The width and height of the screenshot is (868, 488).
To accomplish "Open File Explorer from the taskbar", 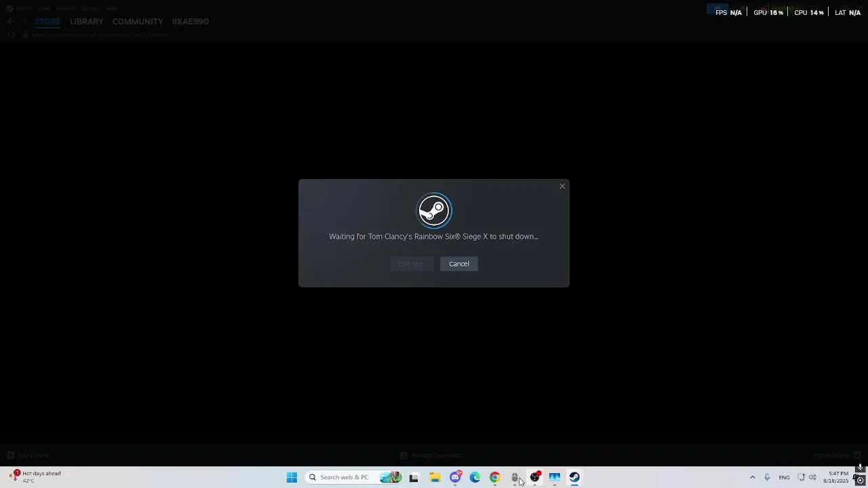I will 435,477.
